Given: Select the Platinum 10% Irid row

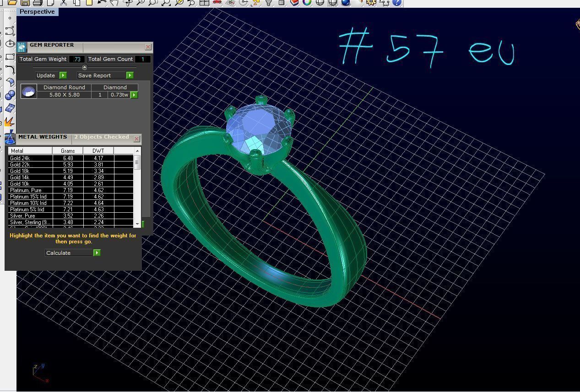Looking at the screenshot, I should [x=71, y=203].
